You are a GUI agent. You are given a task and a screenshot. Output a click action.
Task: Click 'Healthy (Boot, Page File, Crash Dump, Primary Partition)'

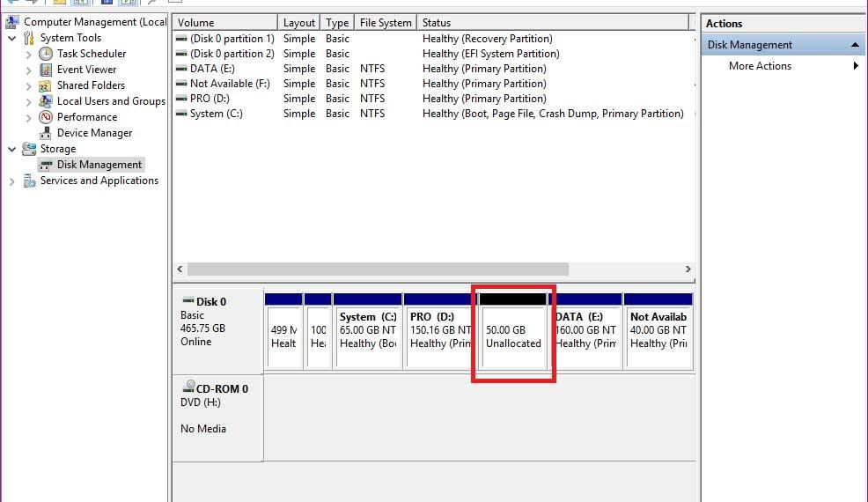coord(553,114)
